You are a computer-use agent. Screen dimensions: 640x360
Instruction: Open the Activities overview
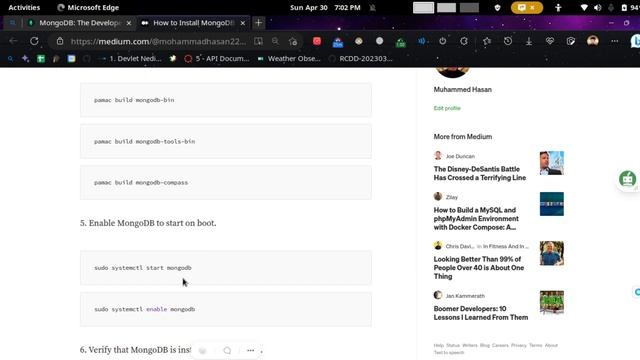24,7
